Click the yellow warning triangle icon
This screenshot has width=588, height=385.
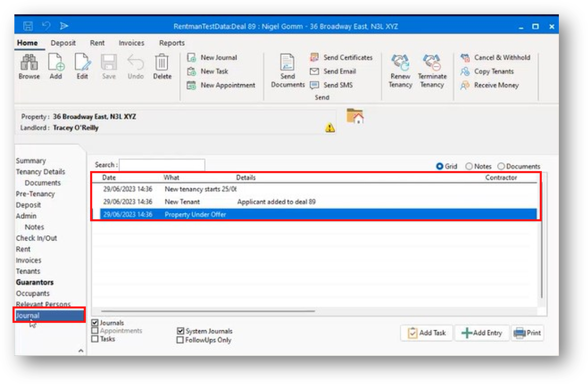point(330,128)
